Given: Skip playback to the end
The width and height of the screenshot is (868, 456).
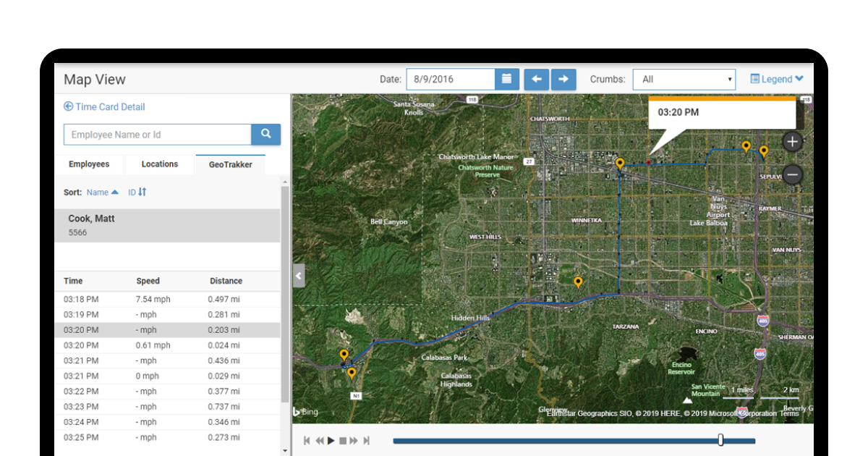Looking at the screenshot, I should pos(367,441).
